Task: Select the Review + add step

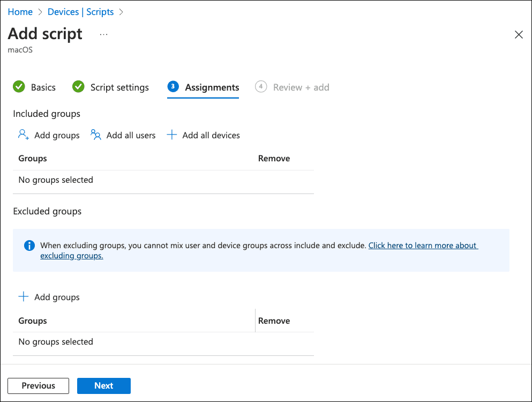Action: 301,87
